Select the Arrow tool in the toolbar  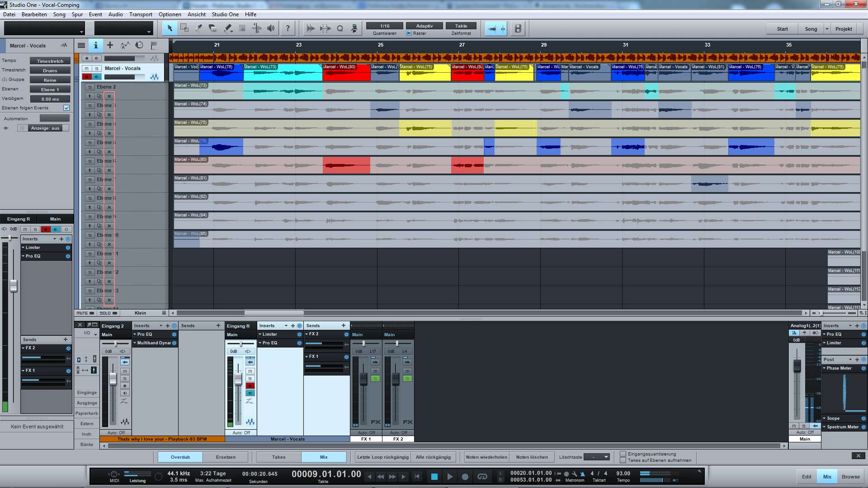point(170,28)
